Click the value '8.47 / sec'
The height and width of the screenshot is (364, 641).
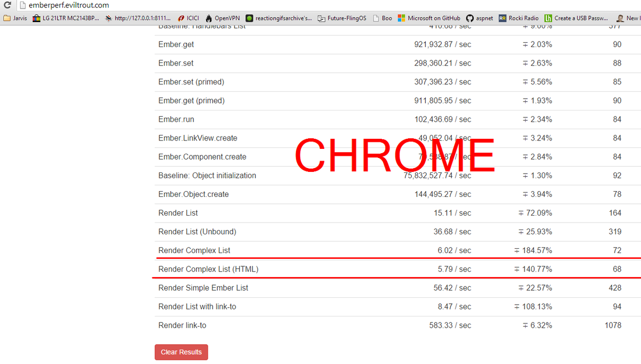coord(455,306)
